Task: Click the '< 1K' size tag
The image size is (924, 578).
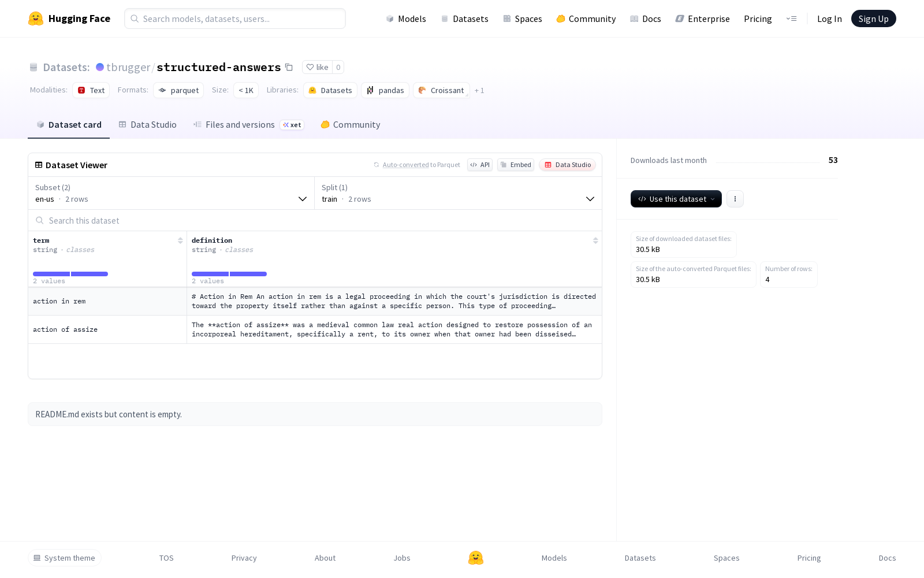Action: coord(246,90)
